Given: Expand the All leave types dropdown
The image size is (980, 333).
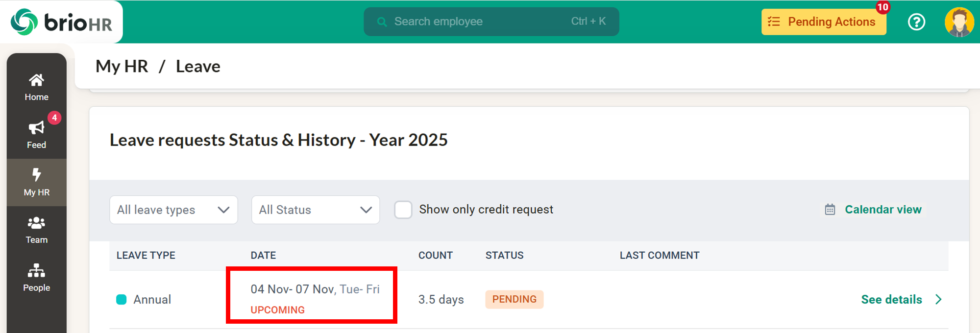Looking at the screenshot, I should 173,210.
